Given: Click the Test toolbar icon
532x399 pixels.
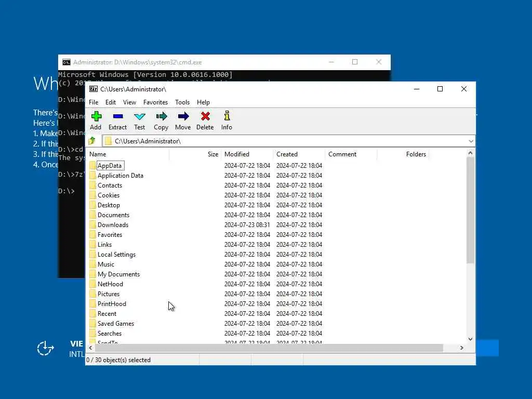Looking at the screenshot, I should 139,116.
